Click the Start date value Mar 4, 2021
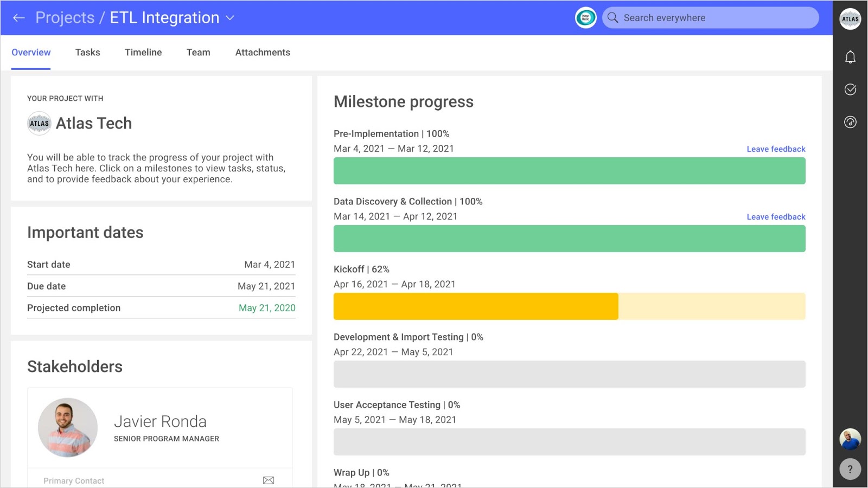 click(x=270, y=265)
